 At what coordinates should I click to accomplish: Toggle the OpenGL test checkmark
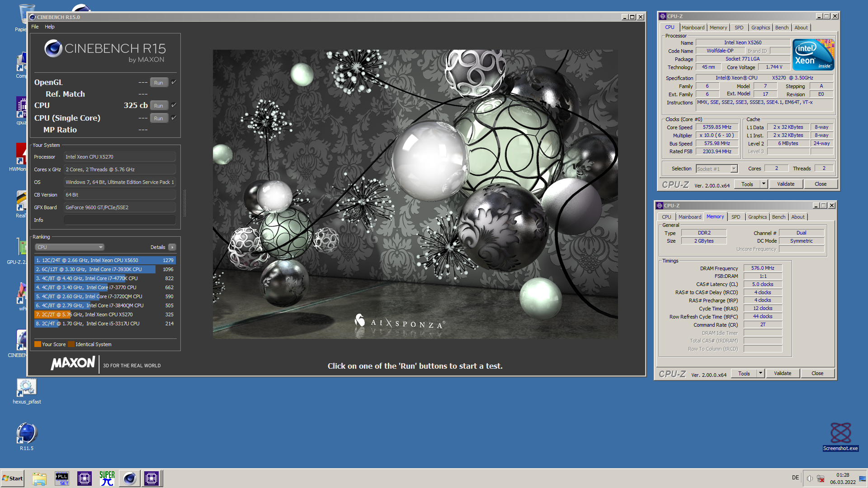[x=174, y=82]
